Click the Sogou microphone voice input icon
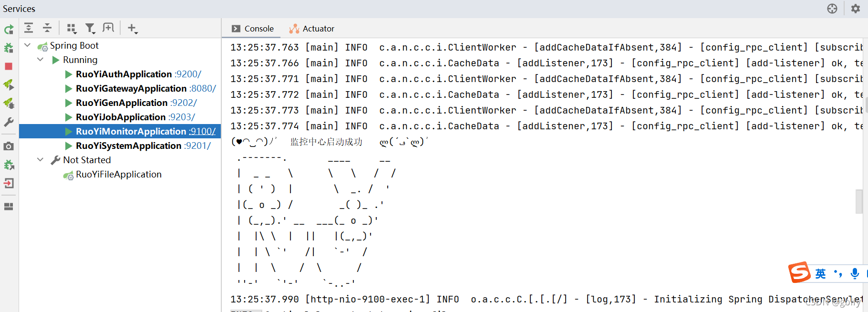This screenshot has width=868, height=312. point(855,273)
